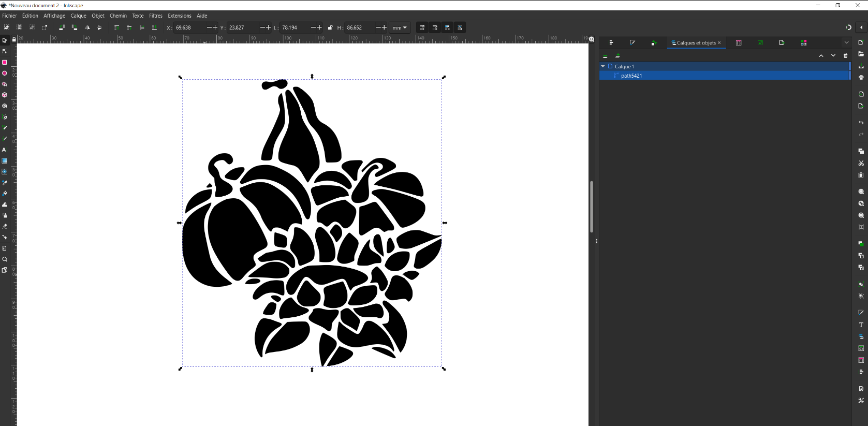Screen dimensions: 868x426
Task: Lower selection to bottom
Action: pyautogui.click(x=154, y=27)
